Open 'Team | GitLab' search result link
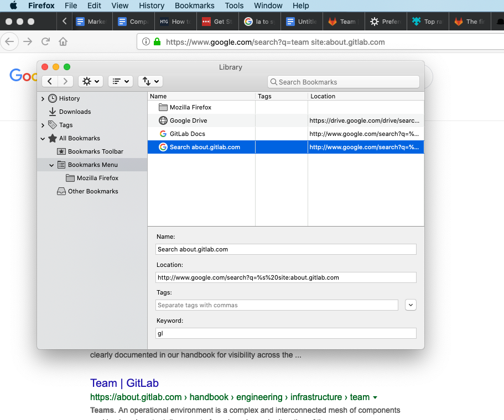Screen dimensions: 504x420 tap(124, 383)
